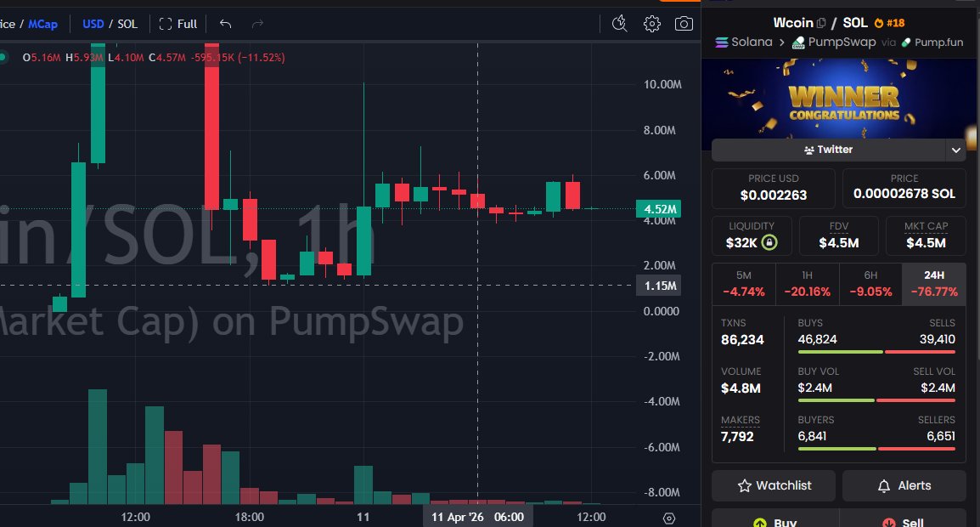This screenshot has width=980, height=527.
Task: Take a chart snapshot with camera icon
Action: pos(684,24)
